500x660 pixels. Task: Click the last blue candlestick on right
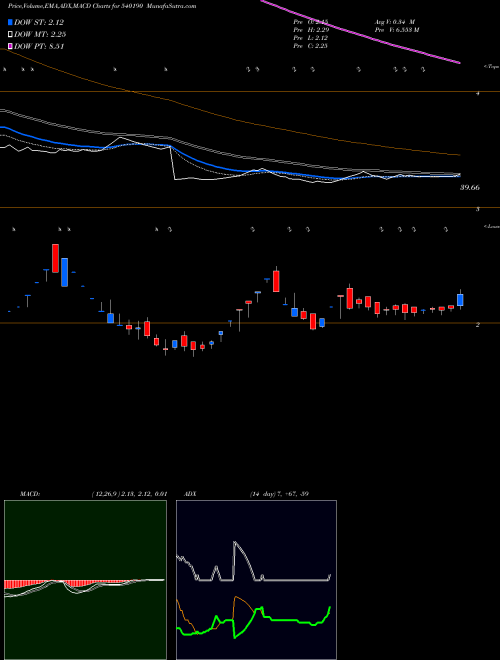click(460, 300)
